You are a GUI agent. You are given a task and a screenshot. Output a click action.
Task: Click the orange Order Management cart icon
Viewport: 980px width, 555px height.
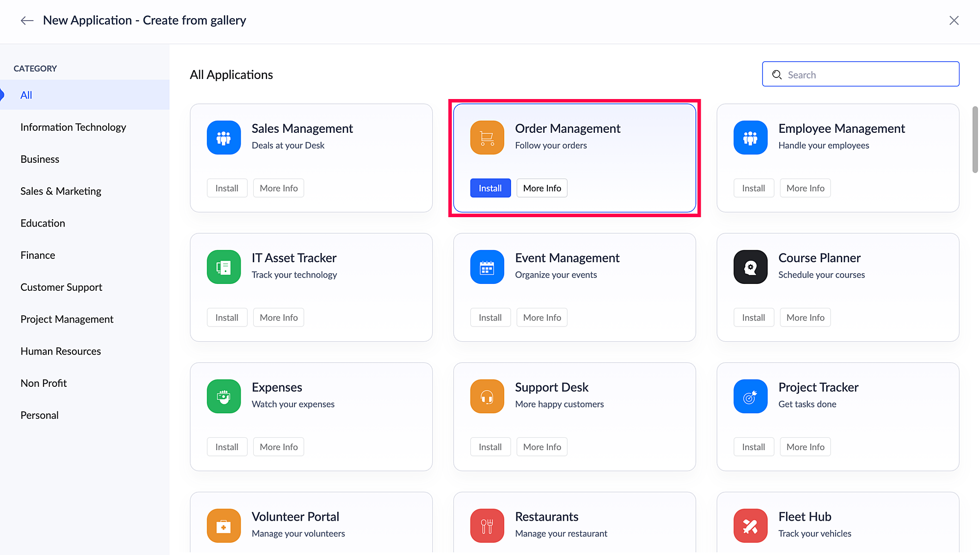[x=487, y=138]
